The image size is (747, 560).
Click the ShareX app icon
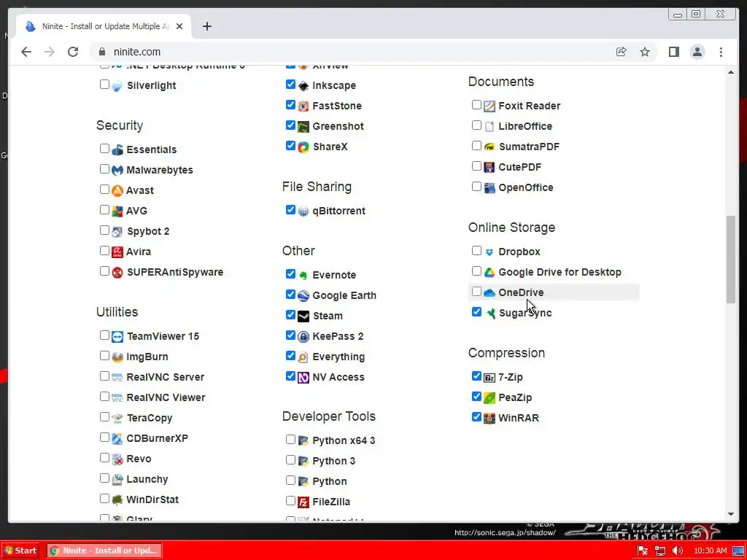[x=303, y=147]
